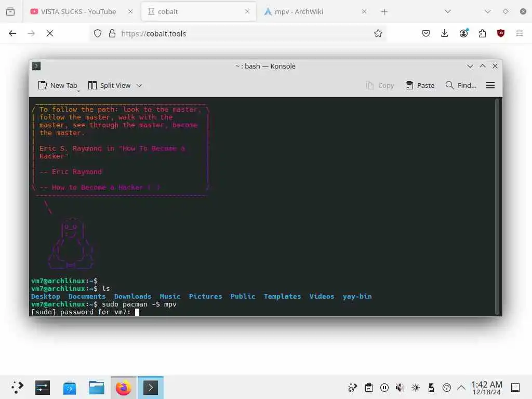Viewport: 532px width, 399px height.
Task: Click the Konsole vertical scrollbar
Action: (497, 206)
